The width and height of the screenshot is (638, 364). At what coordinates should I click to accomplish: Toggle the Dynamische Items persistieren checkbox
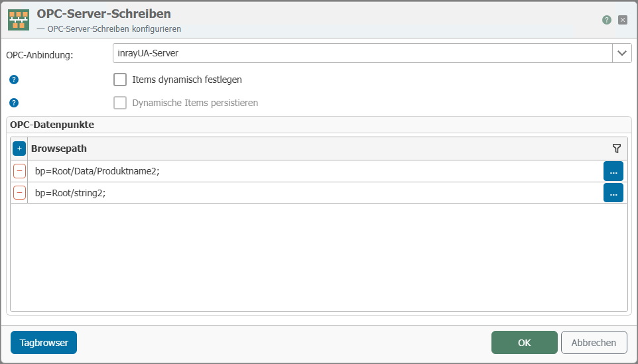(x=120, y=103)
